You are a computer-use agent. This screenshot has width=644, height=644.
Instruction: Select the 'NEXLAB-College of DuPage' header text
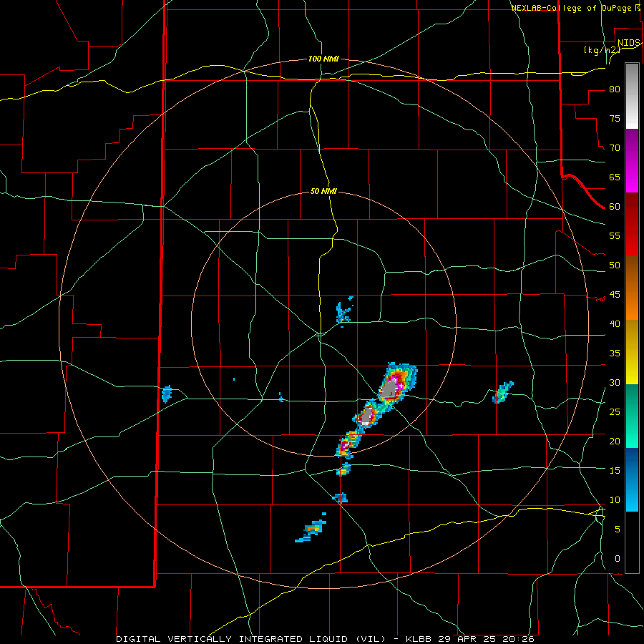point(571,8)
